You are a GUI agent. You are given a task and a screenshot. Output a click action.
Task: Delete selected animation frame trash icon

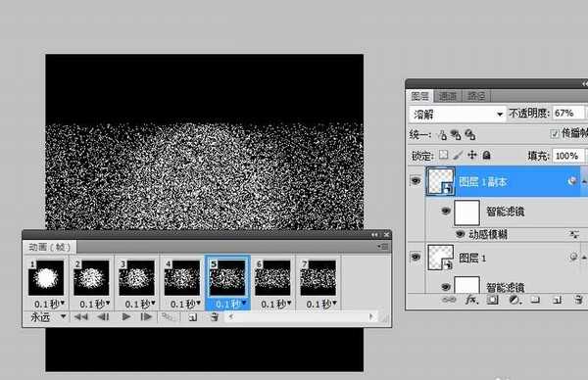pyautogui.click(x=214, y=317)
